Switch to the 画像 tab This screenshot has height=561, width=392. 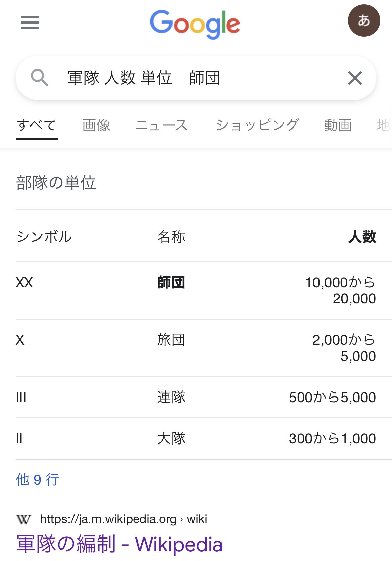coord(96,125)
